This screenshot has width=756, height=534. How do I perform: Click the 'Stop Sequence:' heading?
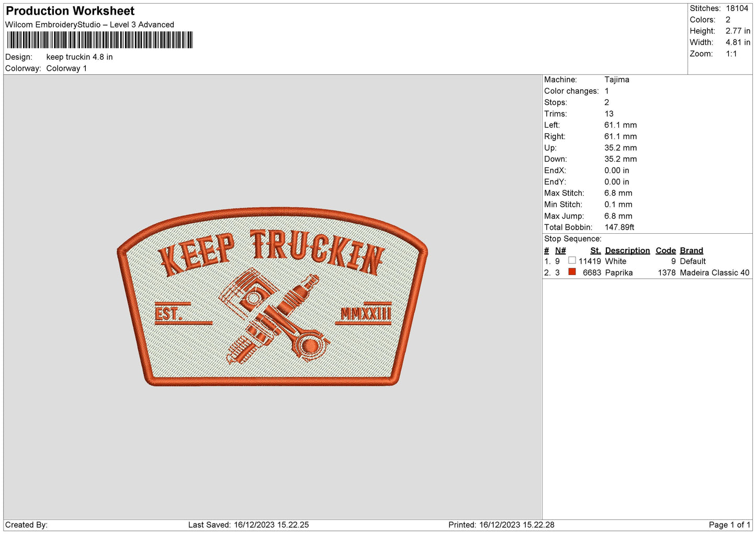pyautogui.click(x=572, y=238)
